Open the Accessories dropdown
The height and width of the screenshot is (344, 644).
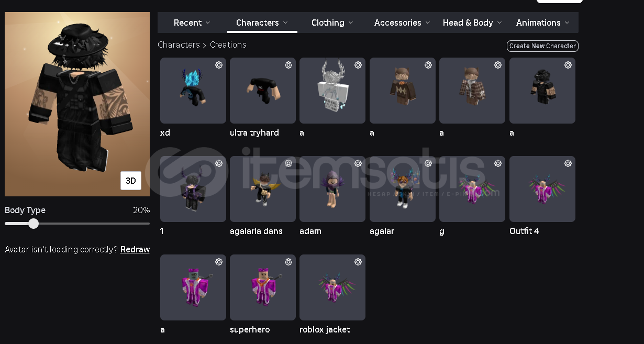click(x=402, y=23)
